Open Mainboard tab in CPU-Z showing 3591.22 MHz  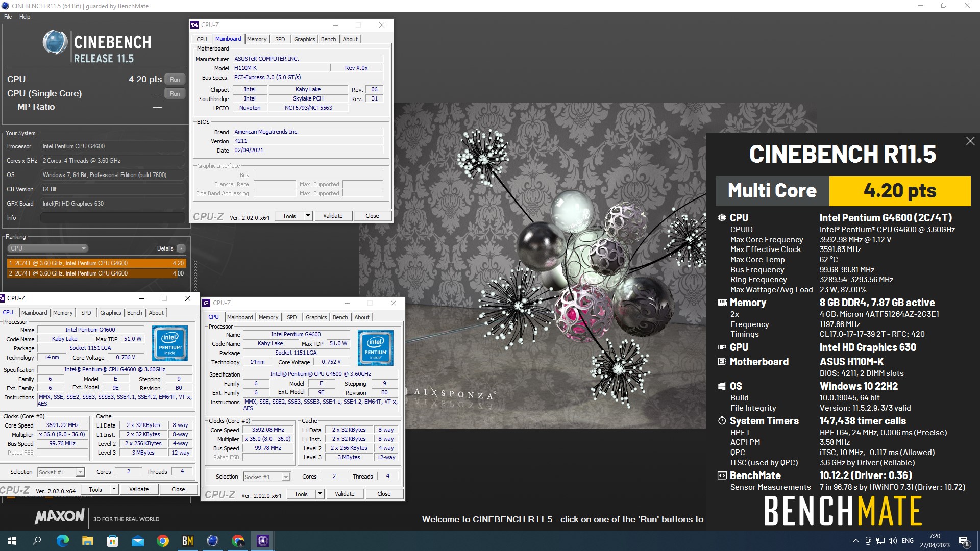[x=34, y=313]
